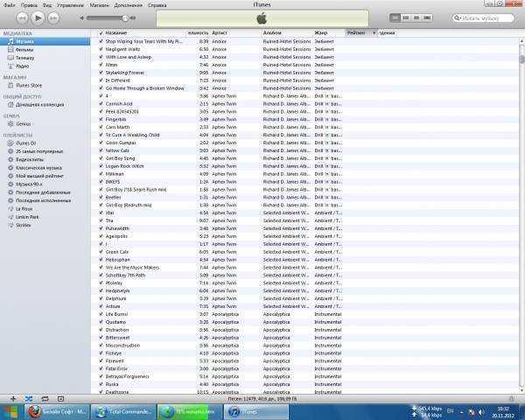Sort by Артист column header
Screen dimensions: 525x420
(x=220, y=33)
